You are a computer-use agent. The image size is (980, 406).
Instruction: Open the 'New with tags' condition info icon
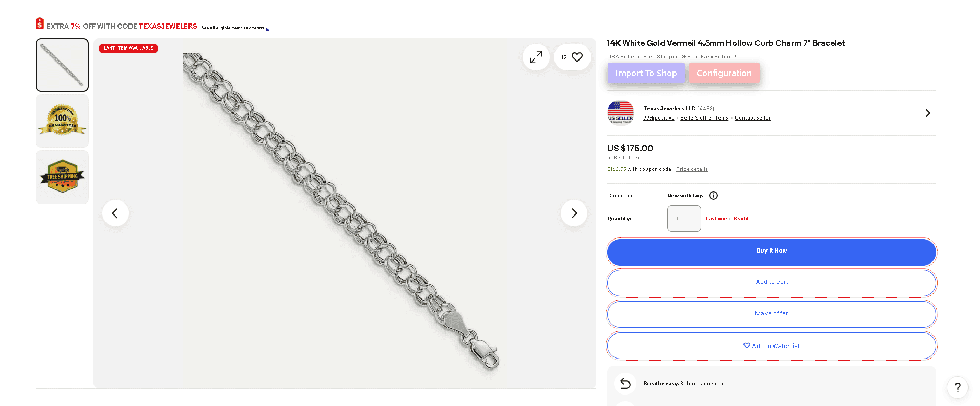[x=713, y=195]
